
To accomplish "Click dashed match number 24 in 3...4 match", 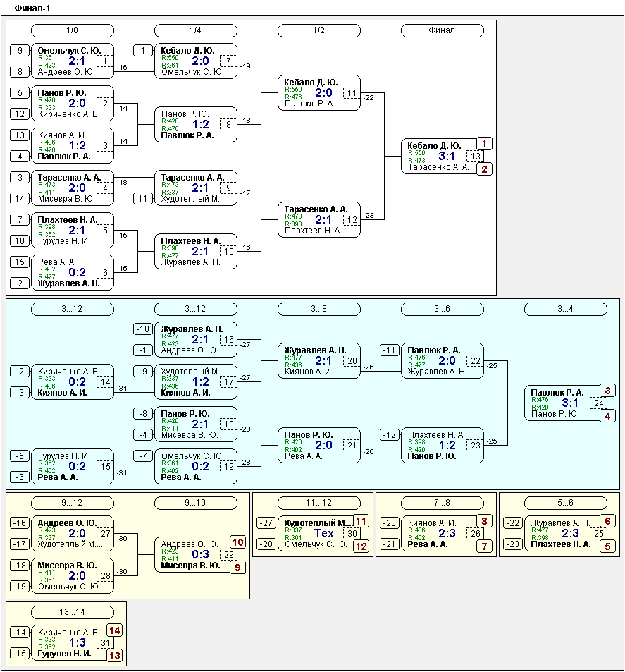I will click(x=598, y=403).
